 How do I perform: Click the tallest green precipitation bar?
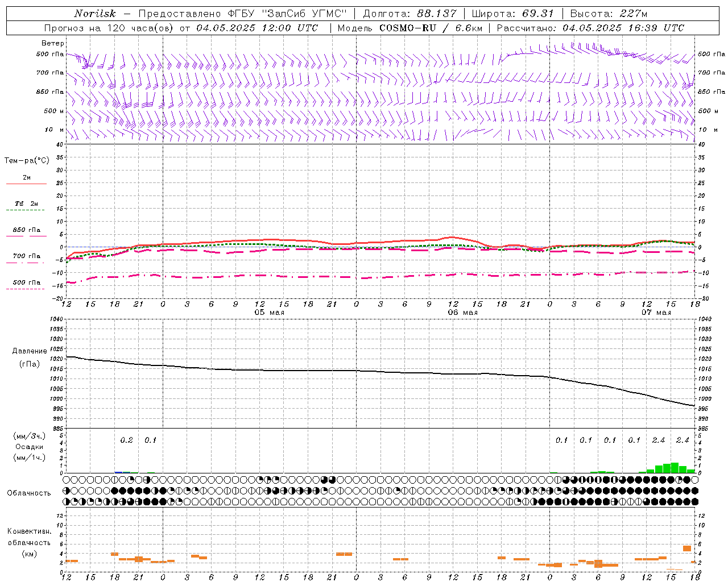coord(675,468)
